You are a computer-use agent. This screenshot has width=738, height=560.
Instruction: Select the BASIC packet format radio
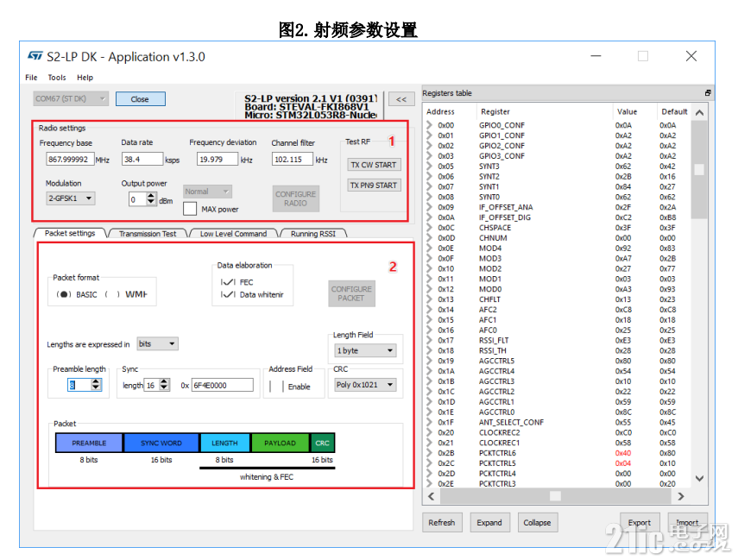point(63,294)
